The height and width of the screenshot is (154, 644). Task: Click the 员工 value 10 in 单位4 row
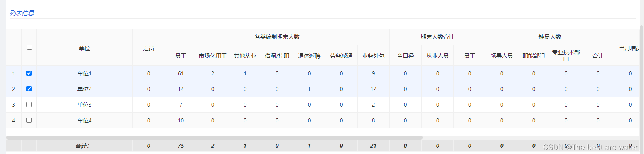181,120
